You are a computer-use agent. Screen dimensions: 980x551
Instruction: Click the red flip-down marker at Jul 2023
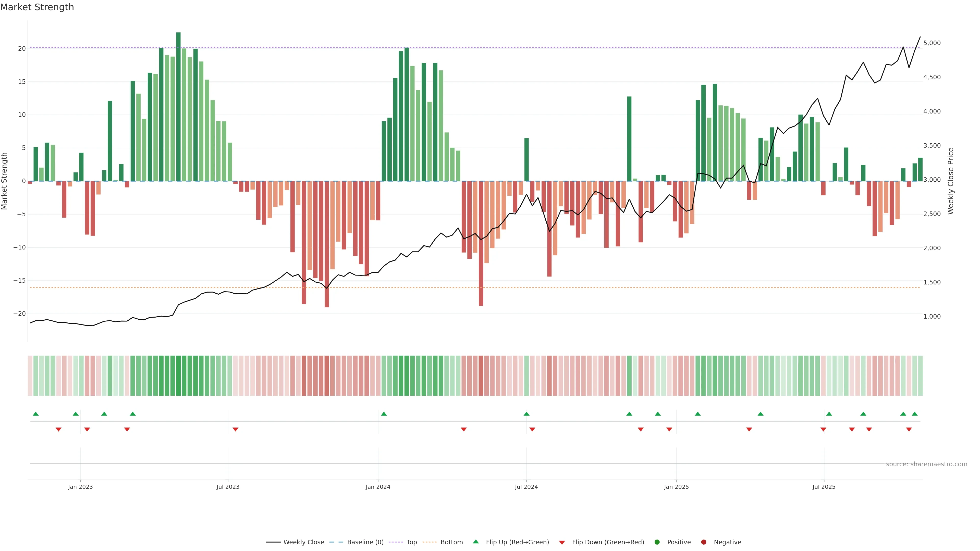click(236, 429)
